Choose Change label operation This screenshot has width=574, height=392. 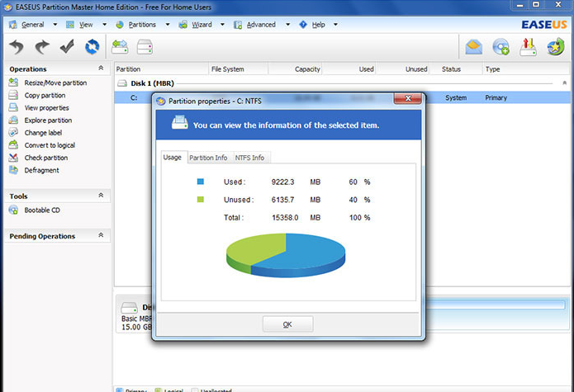43,133
